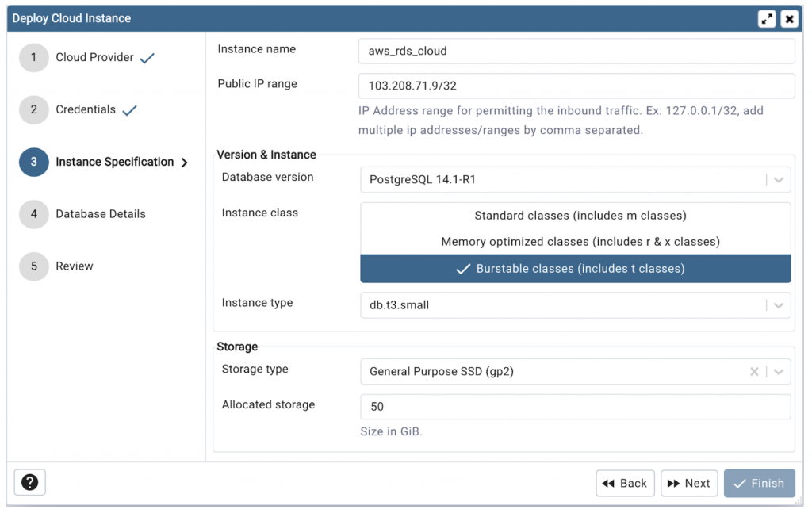
Task: Switch to the Database Details step
Action: (x=100, y=214)
